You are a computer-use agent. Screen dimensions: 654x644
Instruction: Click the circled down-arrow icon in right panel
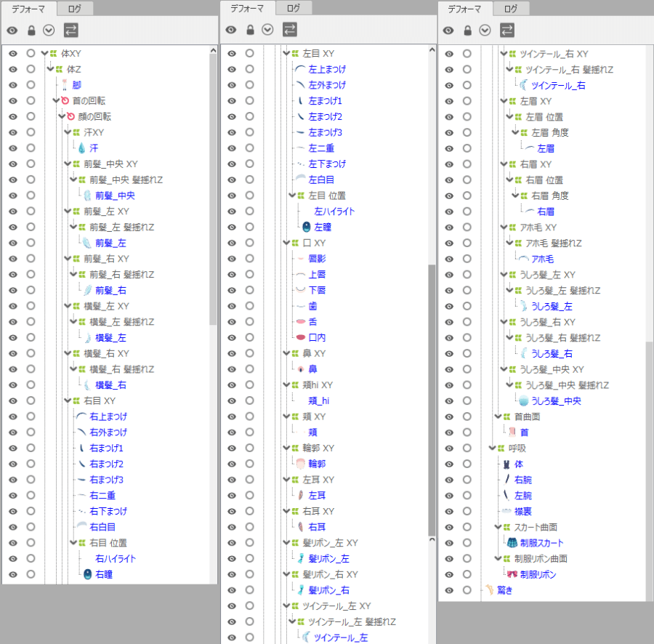[x=485, y=30]
